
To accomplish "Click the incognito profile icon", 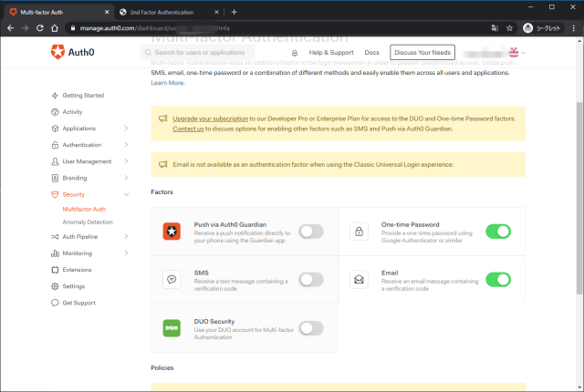I will [x=527, y=28].
